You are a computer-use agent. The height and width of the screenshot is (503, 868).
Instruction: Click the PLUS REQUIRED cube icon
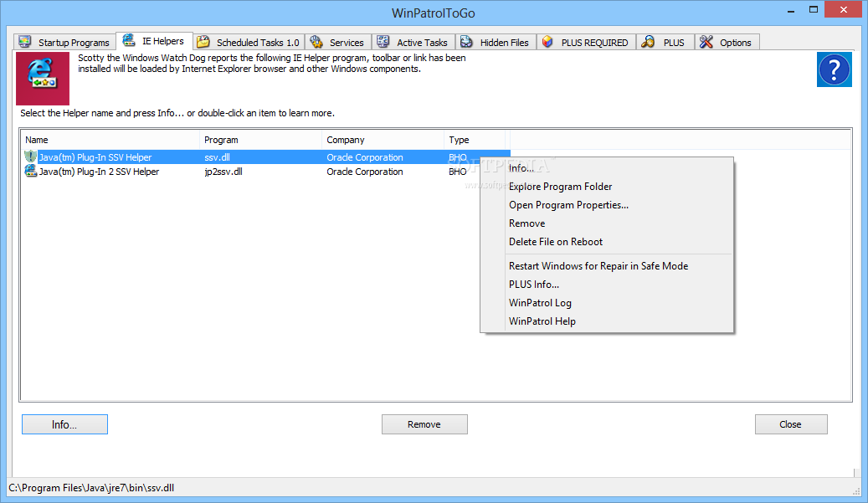point(547,42)
